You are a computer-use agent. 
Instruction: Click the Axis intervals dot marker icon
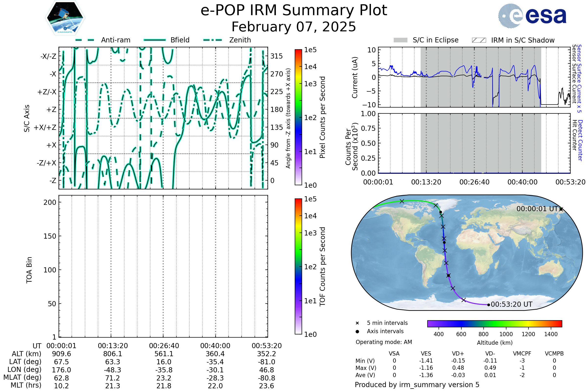(x=357, y=331)
